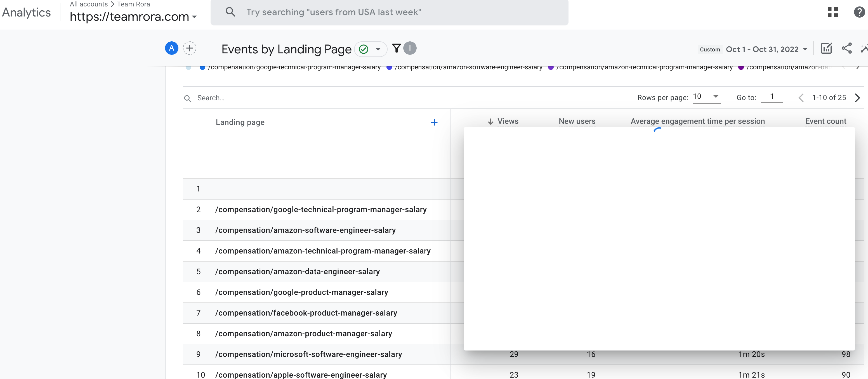Click the Analytics logo text
The image size is (868, 379).
click(x=26, y=13)
